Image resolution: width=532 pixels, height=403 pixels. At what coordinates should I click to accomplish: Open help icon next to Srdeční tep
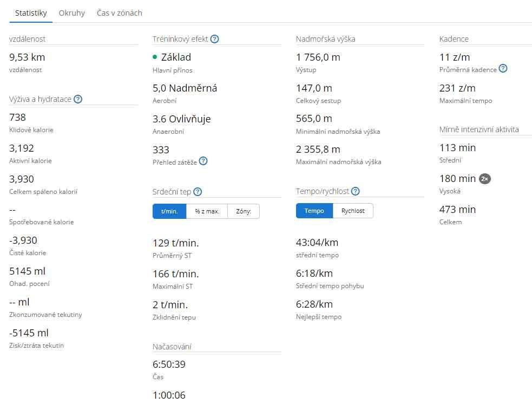coord(198,192)
